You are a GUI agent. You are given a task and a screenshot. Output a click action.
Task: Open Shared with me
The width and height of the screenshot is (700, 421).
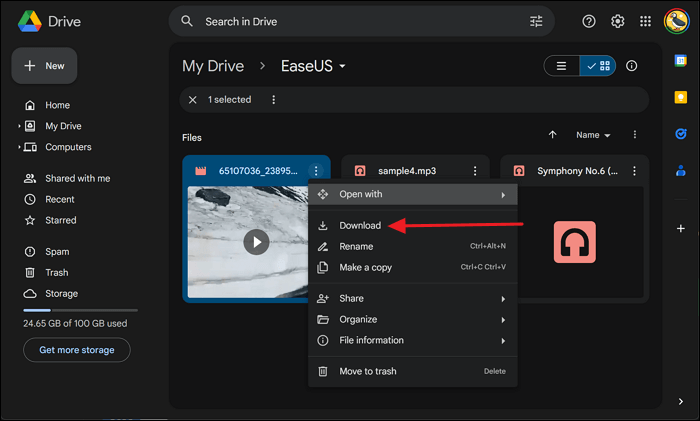77,178
